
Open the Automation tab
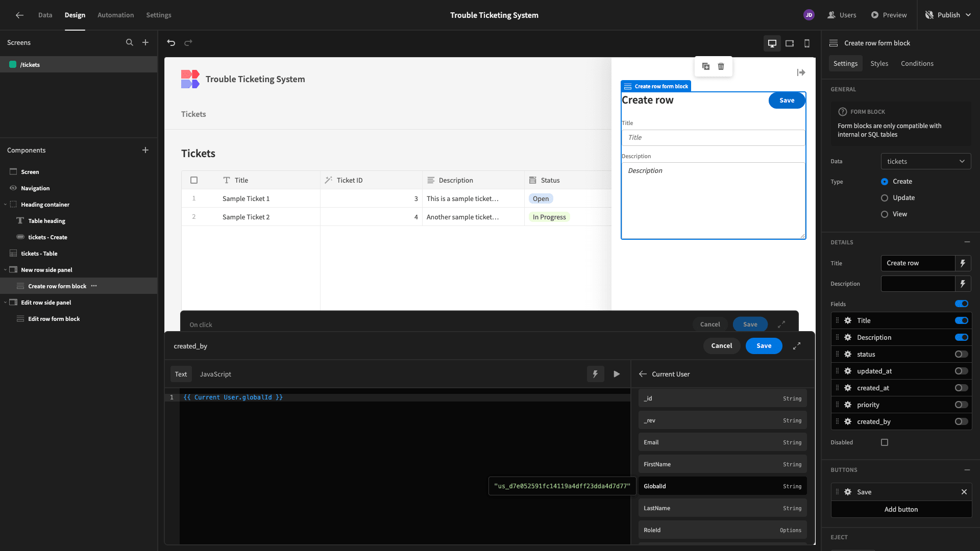click(x=116, y=15)
